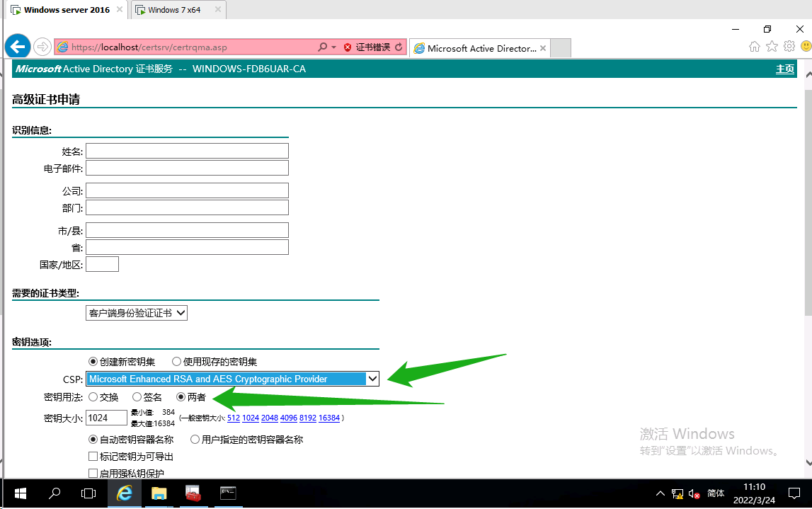Open Server Manager toolbox taskbar icon
Viewport: 812px width, 509px height.
point(193,493)
